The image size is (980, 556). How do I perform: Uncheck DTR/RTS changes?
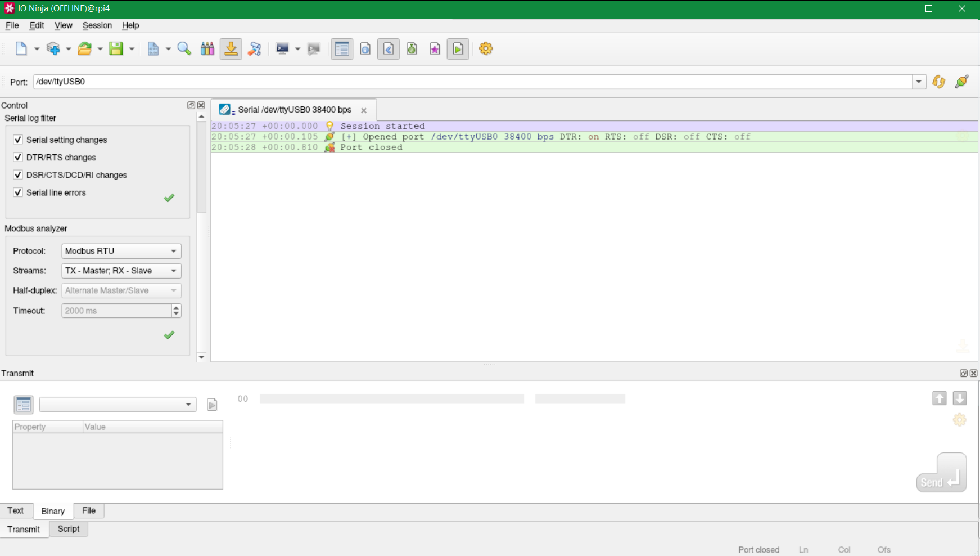[18, 157]
